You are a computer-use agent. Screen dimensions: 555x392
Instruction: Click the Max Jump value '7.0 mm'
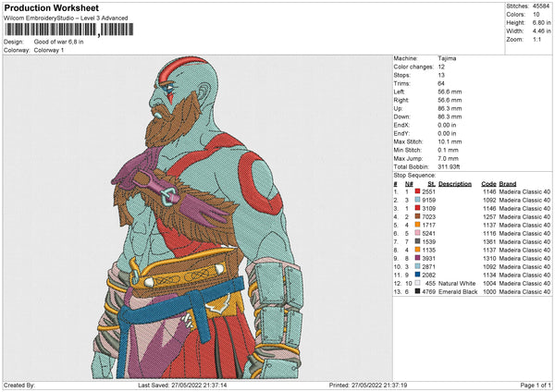[449, 158]
